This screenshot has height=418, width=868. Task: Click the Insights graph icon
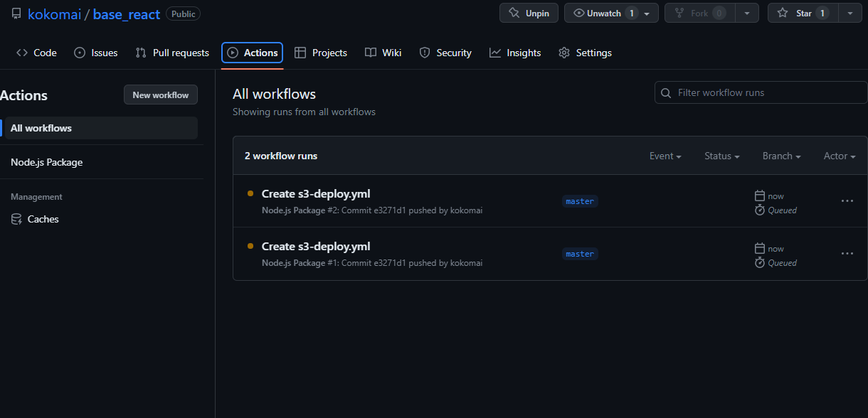(x=495, y=53)
